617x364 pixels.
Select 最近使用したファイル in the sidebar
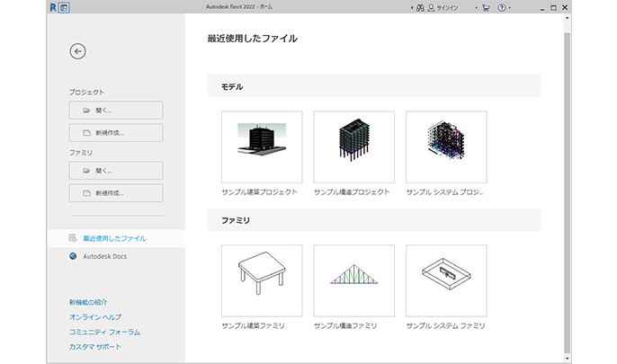[x=116, y=238]
